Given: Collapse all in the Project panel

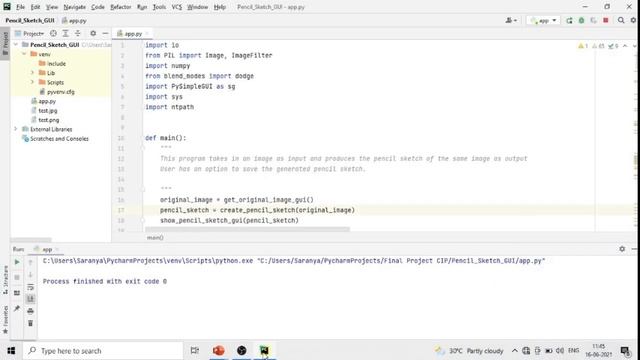Looking at the screenshot, I should (x=78, y=33).
